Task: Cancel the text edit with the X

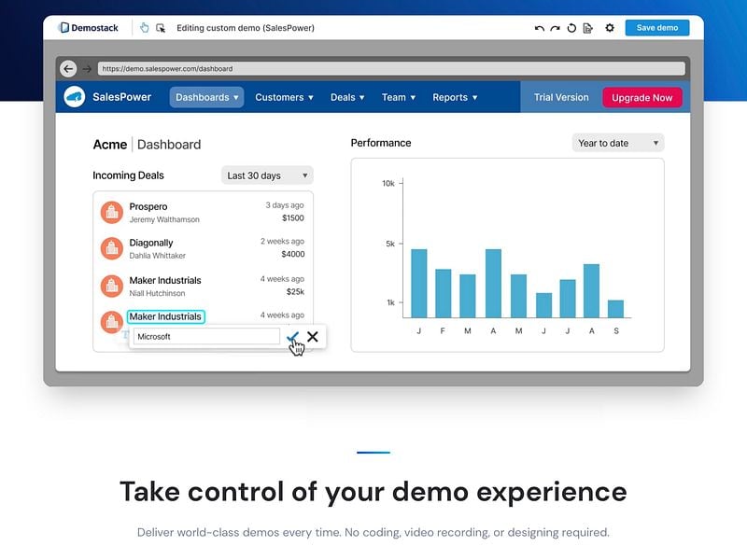Action: coord(313,337)
